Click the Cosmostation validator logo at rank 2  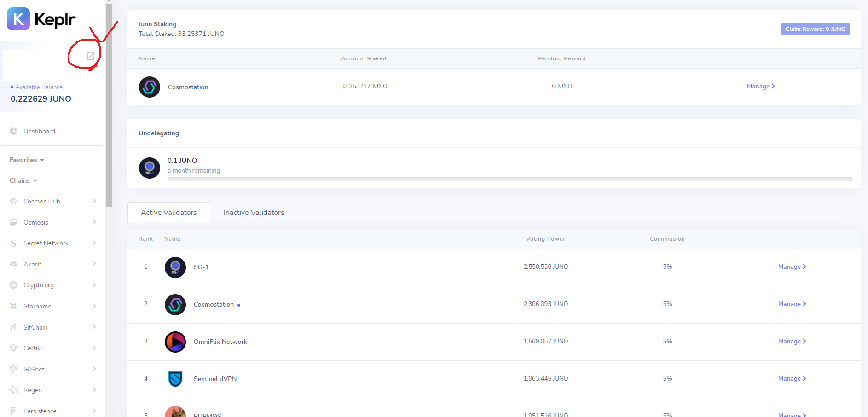pyautogui.click(x=175, y=305)
